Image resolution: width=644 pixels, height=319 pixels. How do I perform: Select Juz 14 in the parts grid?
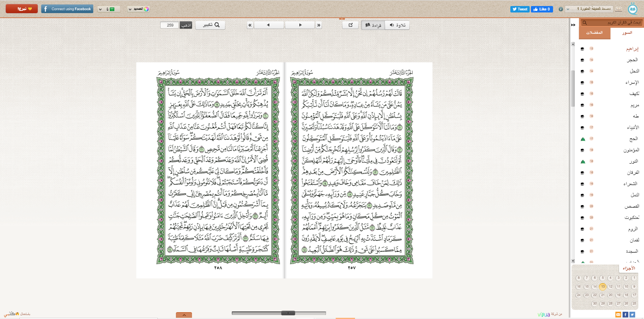tap(594, 287)
